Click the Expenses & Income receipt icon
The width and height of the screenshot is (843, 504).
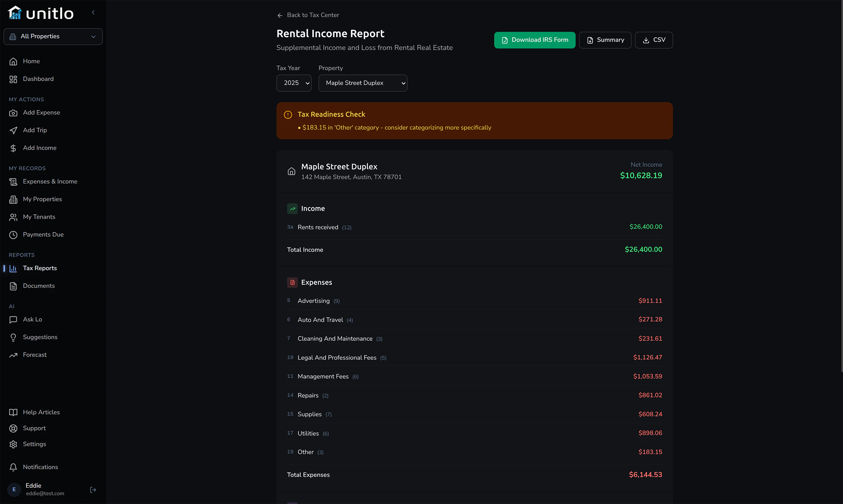pyautogui.click(x=13, y=182)
